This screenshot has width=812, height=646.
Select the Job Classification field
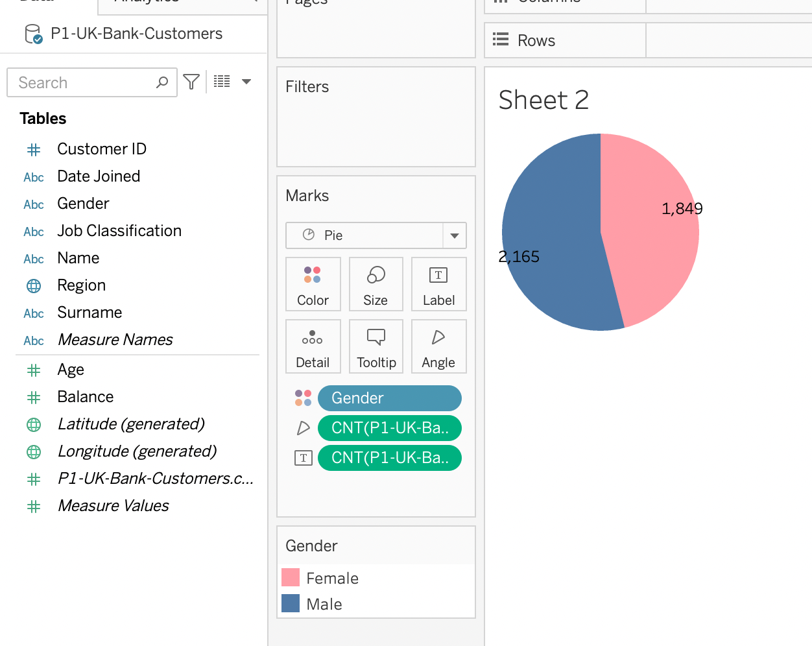pos(119,231)
